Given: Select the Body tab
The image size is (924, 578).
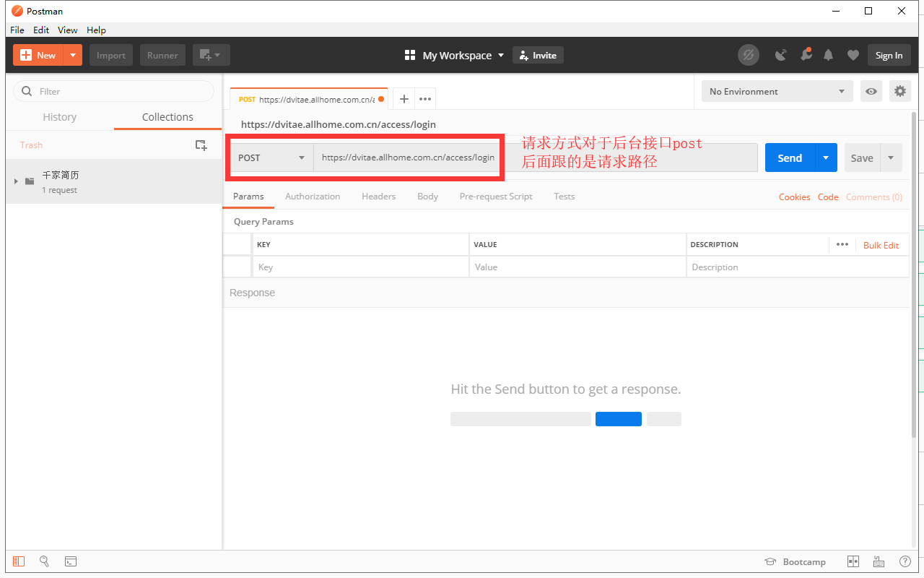Looking at the screenshot, I should [x=427, y=197].
